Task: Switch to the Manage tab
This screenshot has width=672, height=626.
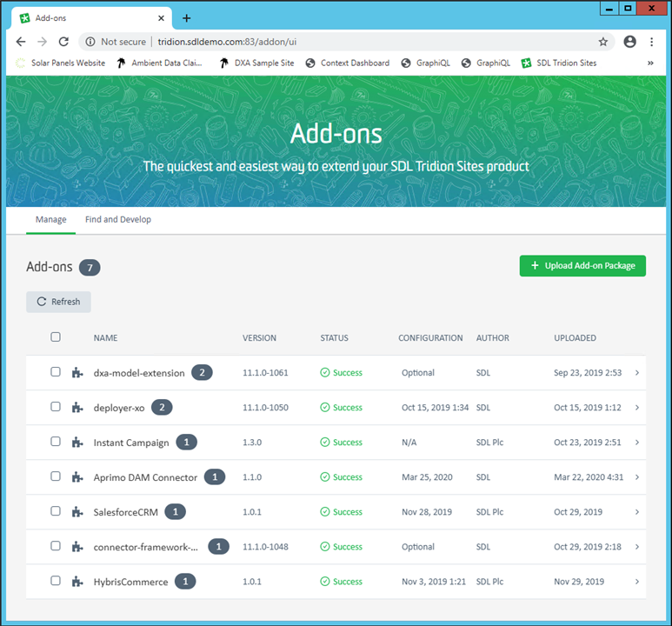Action: click(51, 219)
